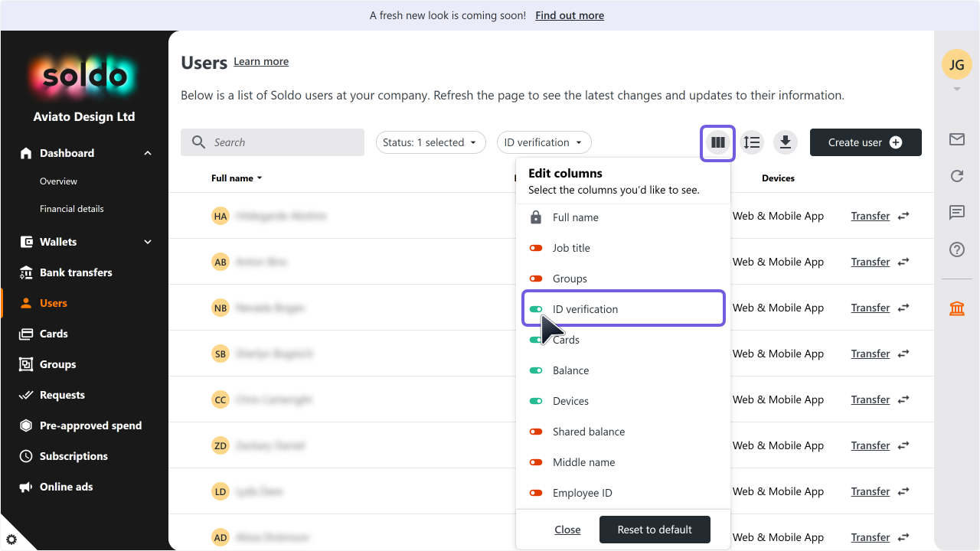This screenshot has width=980, height=551.
Task: Go to Bank transfers
Action: 76,272
